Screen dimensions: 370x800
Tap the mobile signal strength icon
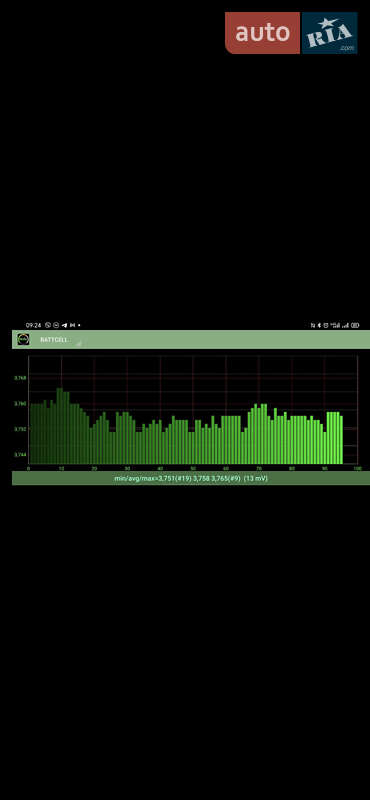coord(345,325)
